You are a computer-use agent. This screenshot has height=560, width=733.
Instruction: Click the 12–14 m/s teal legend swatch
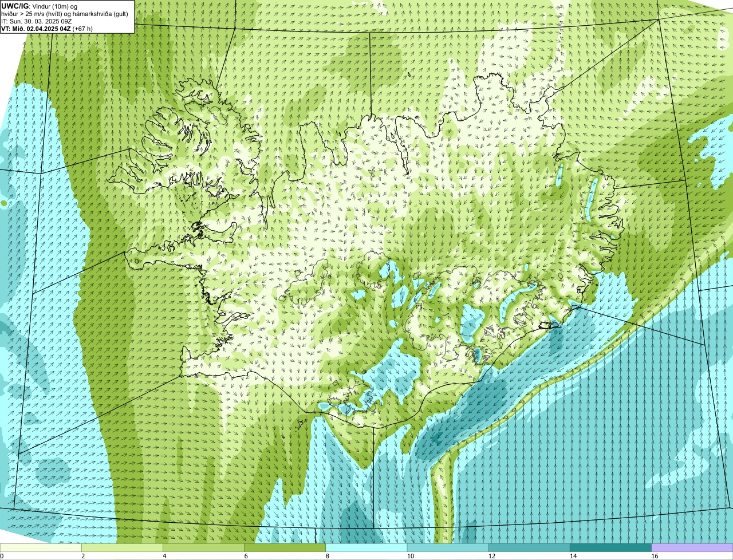click(x=529, y=547)
